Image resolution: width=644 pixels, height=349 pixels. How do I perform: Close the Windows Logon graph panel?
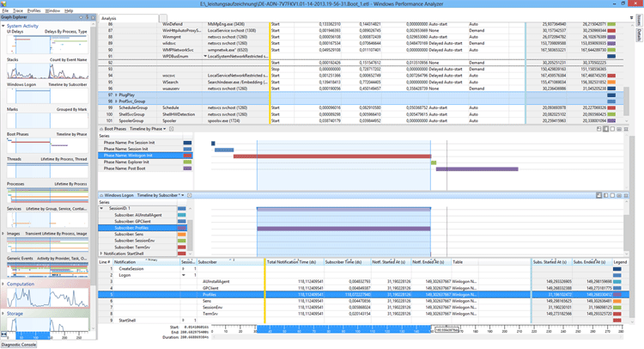pyautogui.click(x=626, y=195)
